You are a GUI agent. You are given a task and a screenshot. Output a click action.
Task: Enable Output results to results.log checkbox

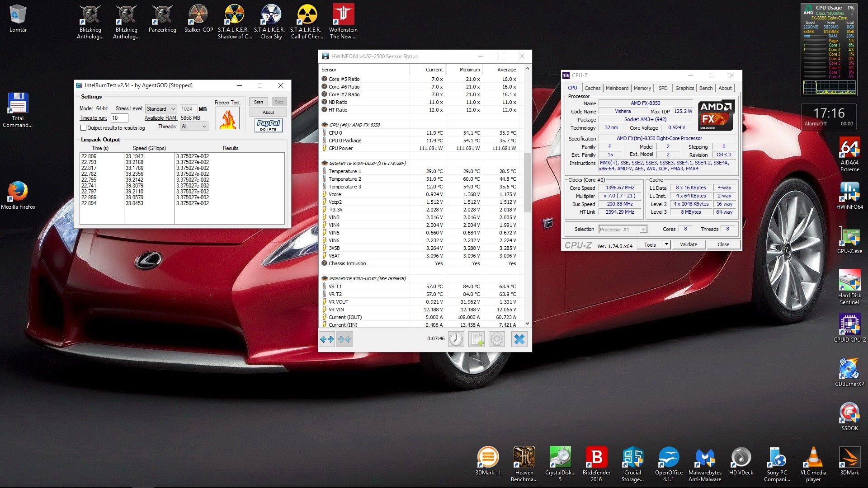(84, 128)
